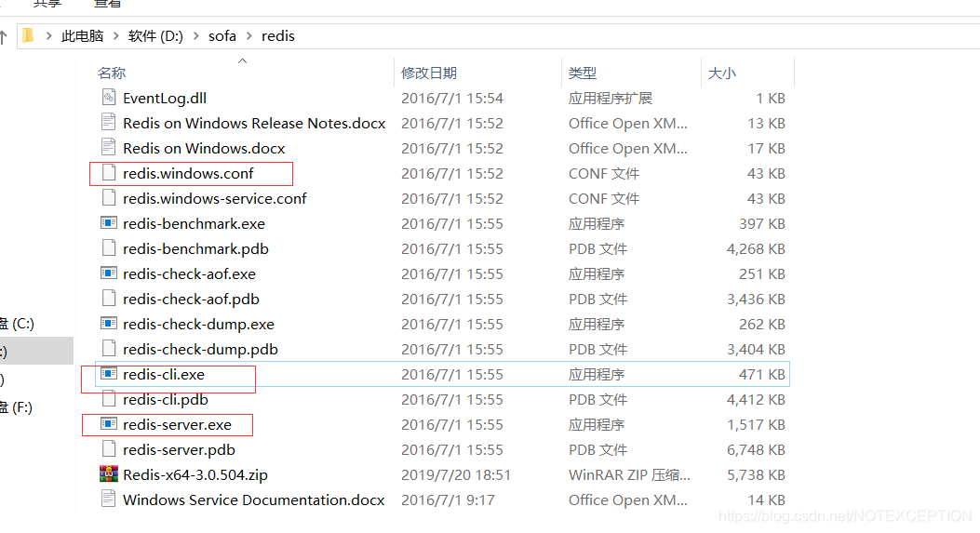The height and width of the screenshot is (533, 980).
Task: Select the file name redis-cli.exe
Action: (164, 374)
